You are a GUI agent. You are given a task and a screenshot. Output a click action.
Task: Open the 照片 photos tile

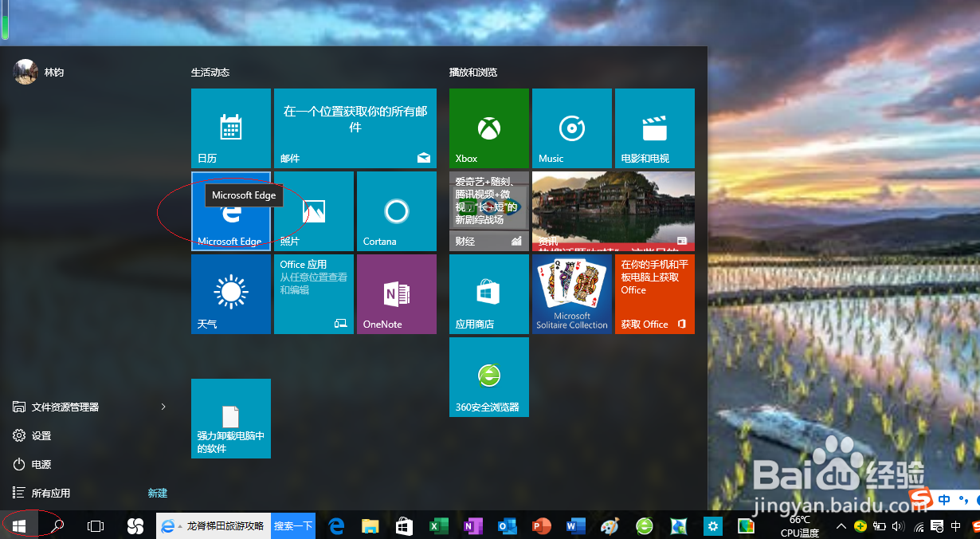pyautogui.click(x=314, y=210)
